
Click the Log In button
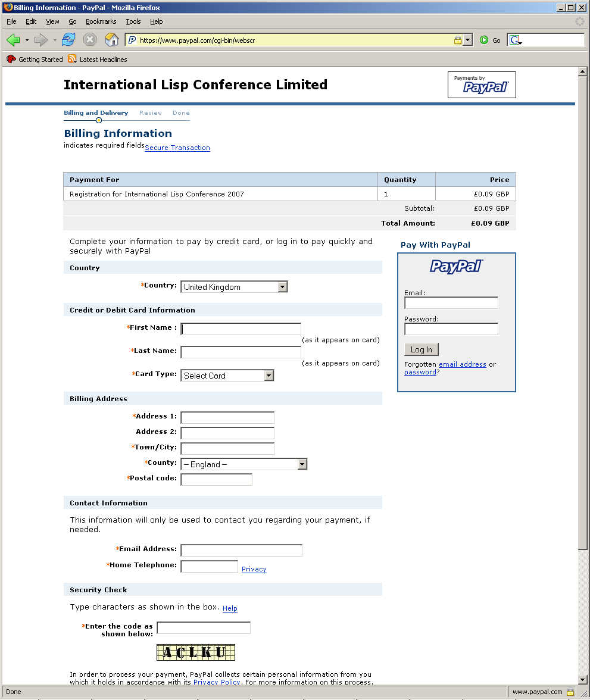click(x=422, y=349)
